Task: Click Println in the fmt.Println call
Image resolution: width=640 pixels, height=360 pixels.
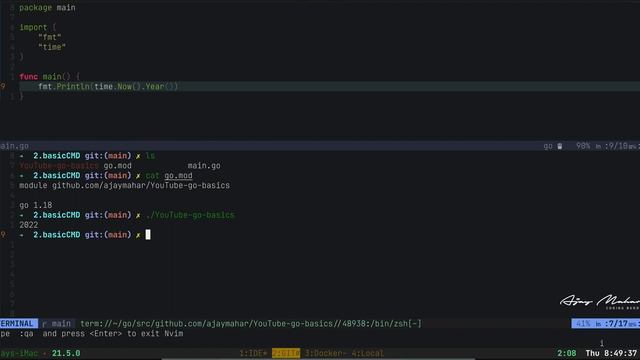Action: pyautogui.click(x=73, y=86)
